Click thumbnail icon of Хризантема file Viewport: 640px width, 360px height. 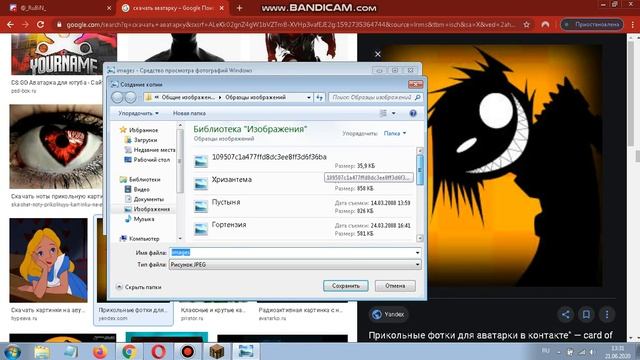click(x=201, y=184)
